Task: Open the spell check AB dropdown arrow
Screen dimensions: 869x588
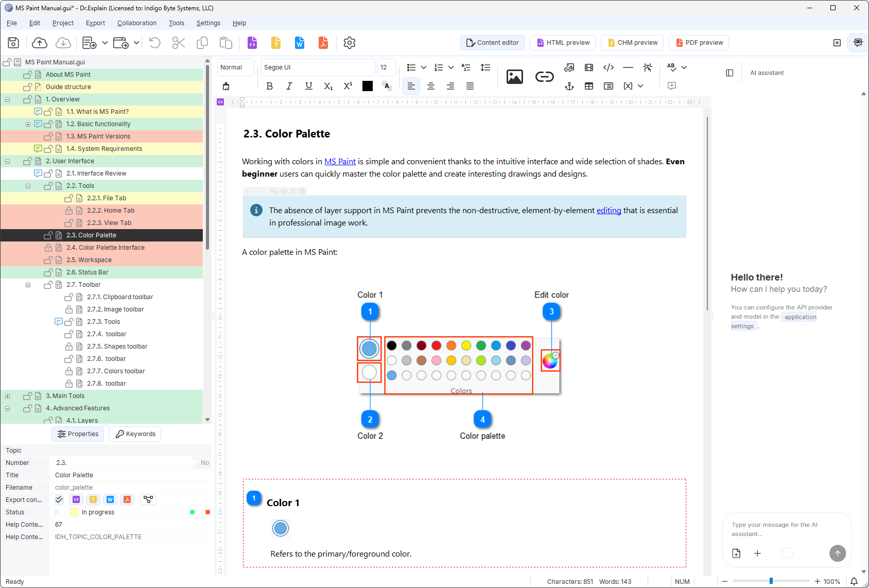Action: (684, 67)
